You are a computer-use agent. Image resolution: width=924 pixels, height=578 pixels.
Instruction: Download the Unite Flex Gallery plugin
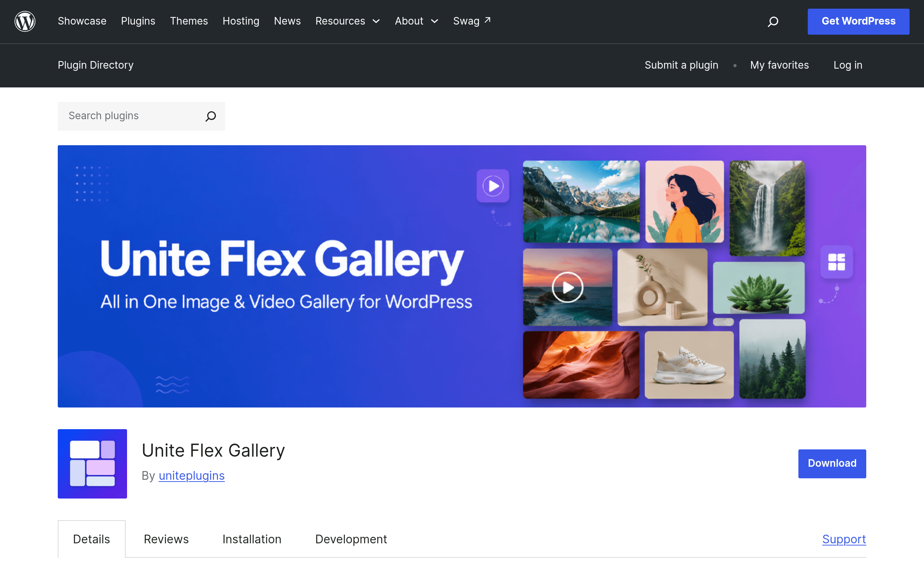click(x=832, y=463)
